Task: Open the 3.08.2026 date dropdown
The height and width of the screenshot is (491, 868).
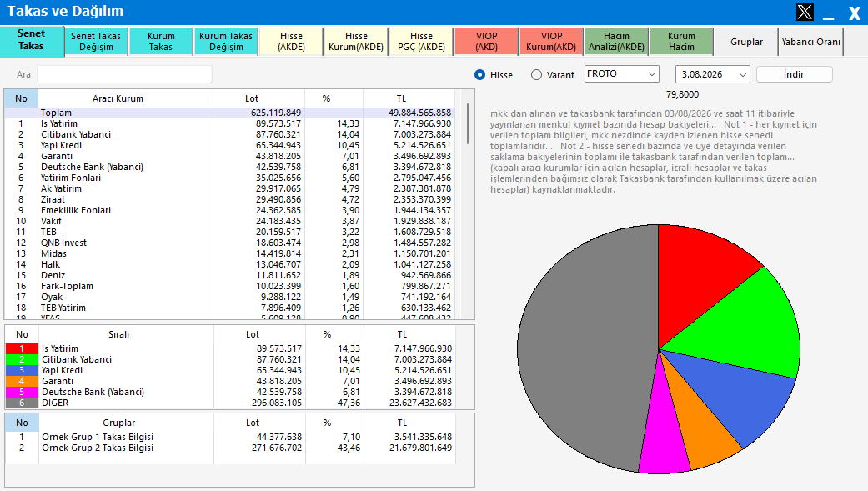Action: tap(712, 74)
